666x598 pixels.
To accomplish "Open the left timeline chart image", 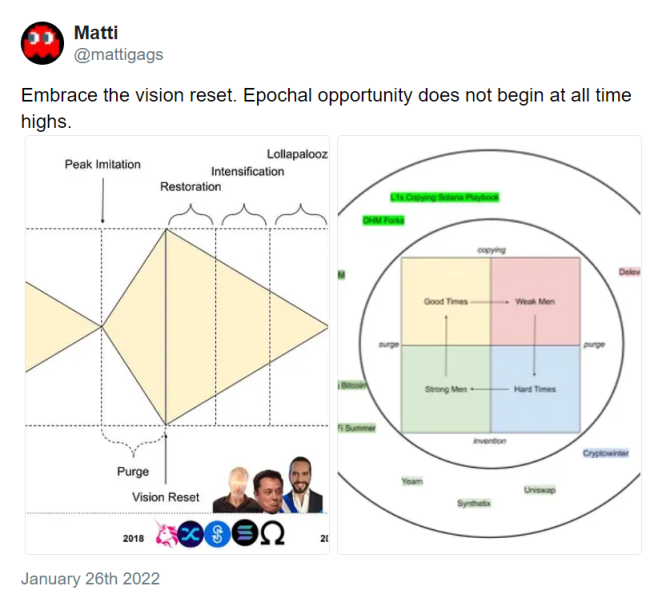I will tap(178, 344).
